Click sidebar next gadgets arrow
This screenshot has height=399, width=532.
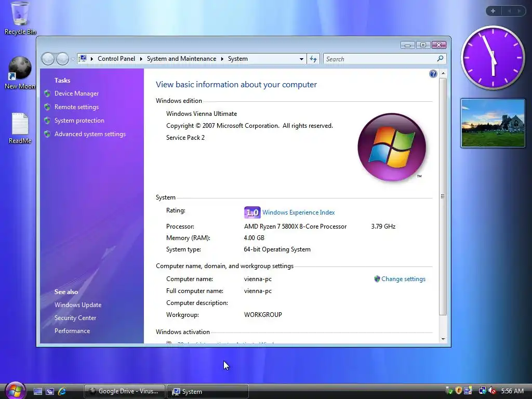click(519, 11)
